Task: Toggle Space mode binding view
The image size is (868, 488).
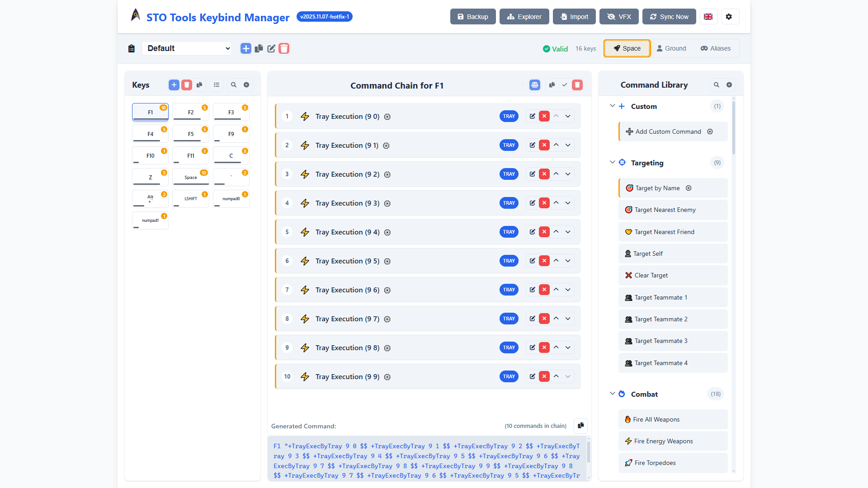Action: pyautogui.click(x=627, y=48)
